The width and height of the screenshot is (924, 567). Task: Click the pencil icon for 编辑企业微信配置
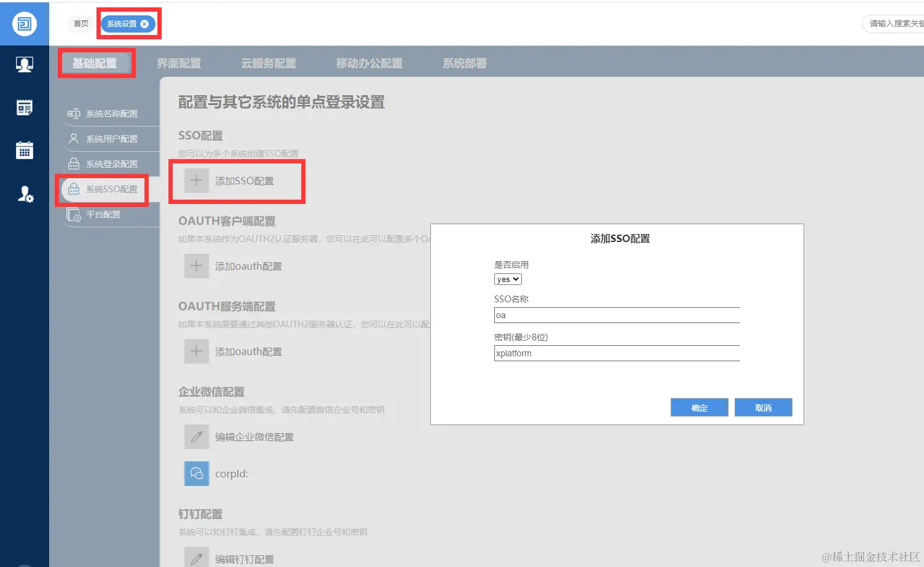[197, 437]
